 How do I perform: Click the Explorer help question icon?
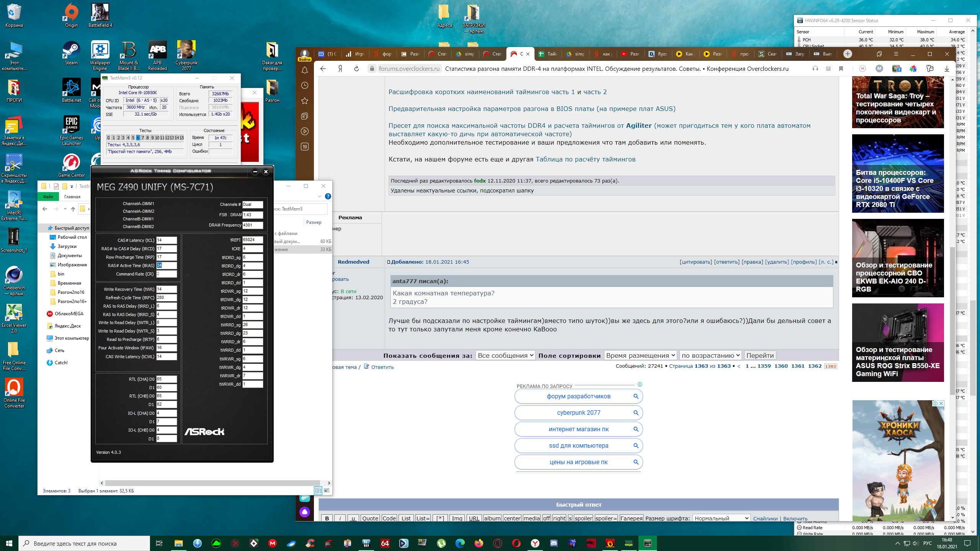(328, 196)
